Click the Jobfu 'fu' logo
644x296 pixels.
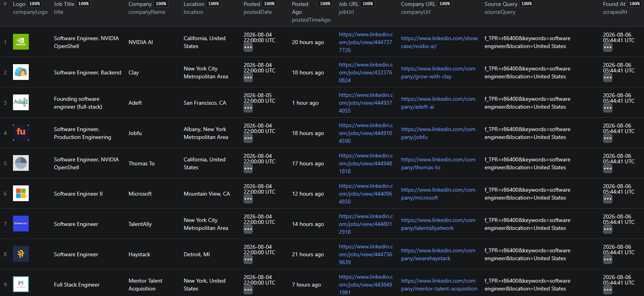pos(21,133)
